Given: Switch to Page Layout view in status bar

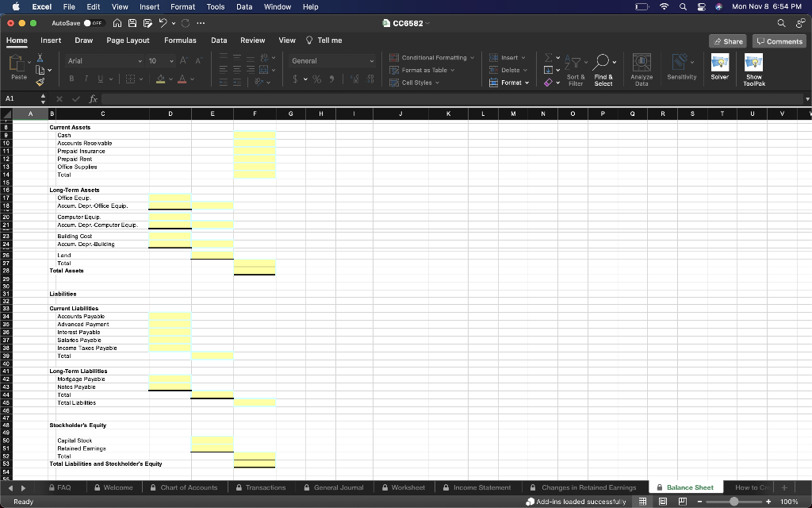Looking at the screenshot, I should [x=662, y=502].
